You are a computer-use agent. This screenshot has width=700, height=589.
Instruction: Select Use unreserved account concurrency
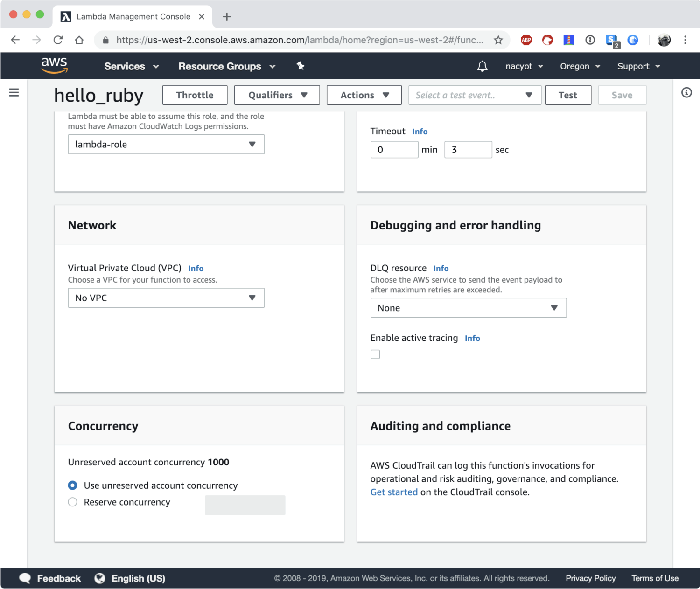coord(72,485)
